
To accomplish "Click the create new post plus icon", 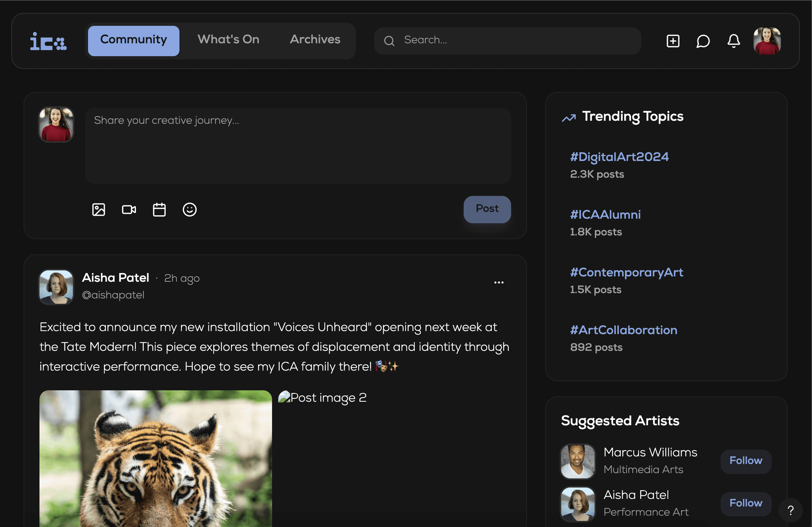I will pyautogui.click(x=673, y=41).
